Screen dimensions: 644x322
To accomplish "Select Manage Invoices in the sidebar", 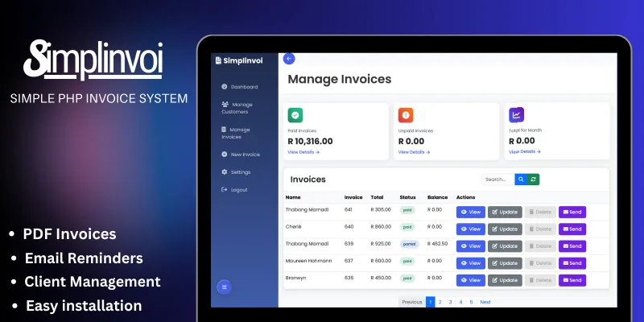I will (x=236, y=133).
